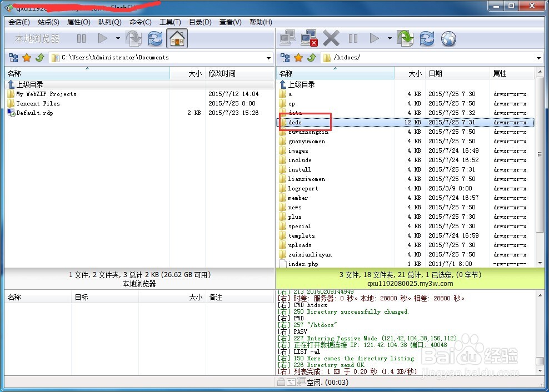
Task: Click the local folder tree icon
Action: pyautogui.click(x=13, y=58)
